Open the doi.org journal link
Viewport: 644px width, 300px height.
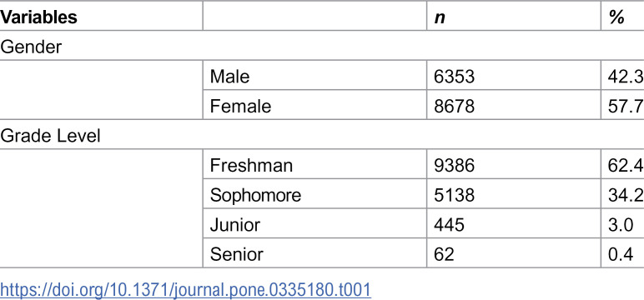pyautogui.click(x=185, y=290)
